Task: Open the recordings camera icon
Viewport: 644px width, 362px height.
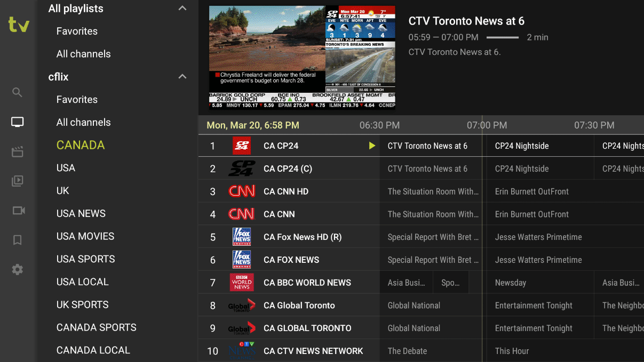Action: tap(18, 211)
